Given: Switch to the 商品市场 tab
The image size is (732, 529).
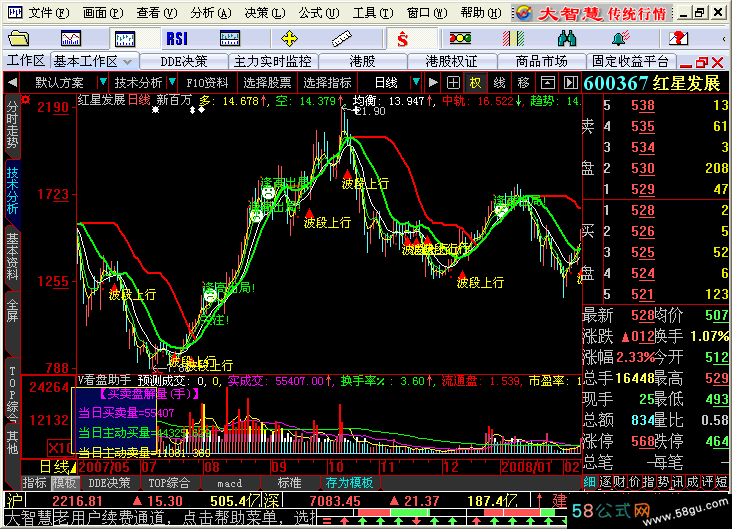Looking at the screenshot, I should pyautogui.click(x=542, y=61).
